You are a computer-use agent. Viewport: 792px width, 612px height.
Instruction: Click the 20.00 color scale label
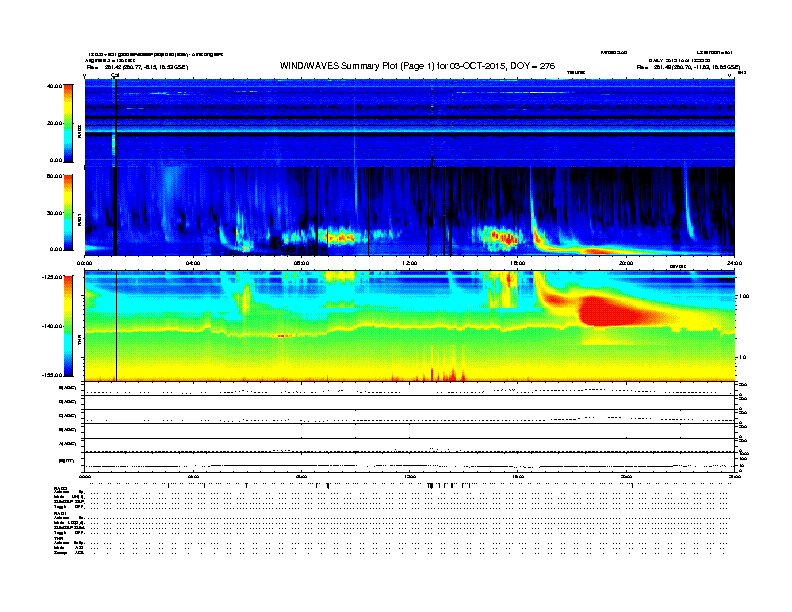tap(54, 123)
